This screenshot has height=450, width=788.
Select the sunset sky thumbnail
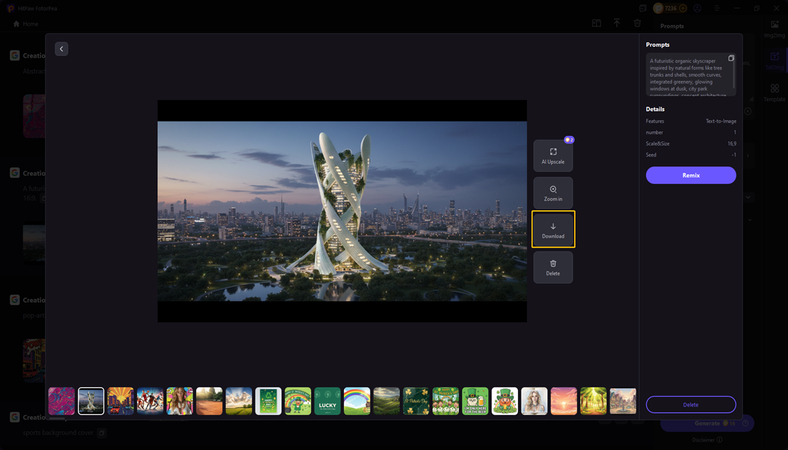pos(564,401)
